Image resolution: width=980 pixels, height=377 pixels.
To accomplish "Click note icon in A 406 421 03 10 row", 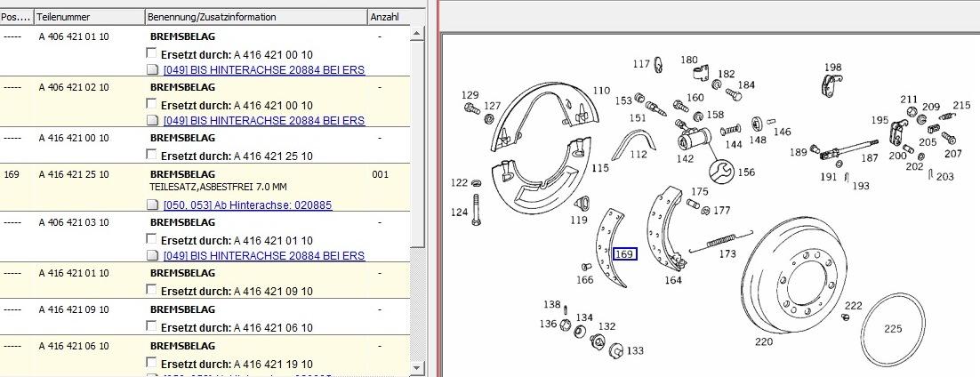I will (x=152, y=256).
